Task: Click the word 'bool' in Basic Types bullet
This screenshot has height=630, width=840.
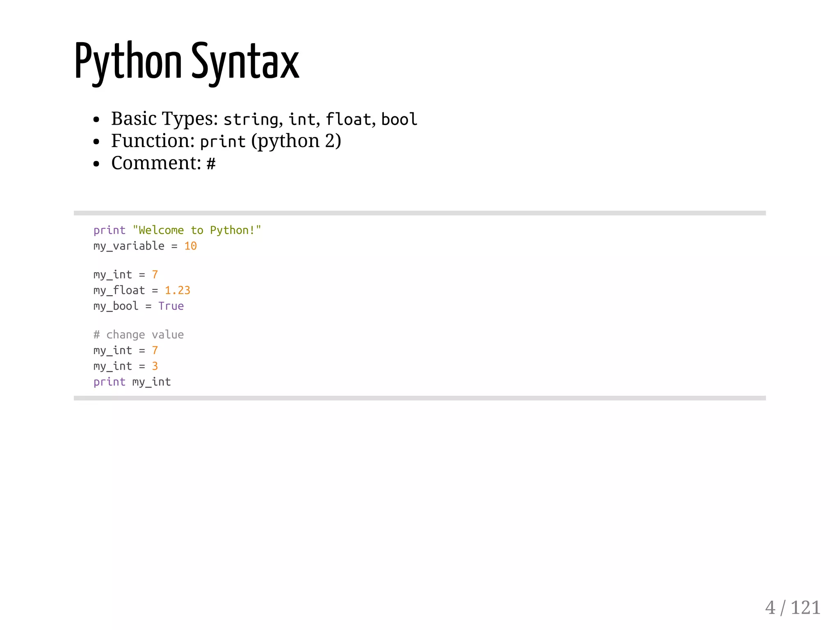Action: pos(399,120)
